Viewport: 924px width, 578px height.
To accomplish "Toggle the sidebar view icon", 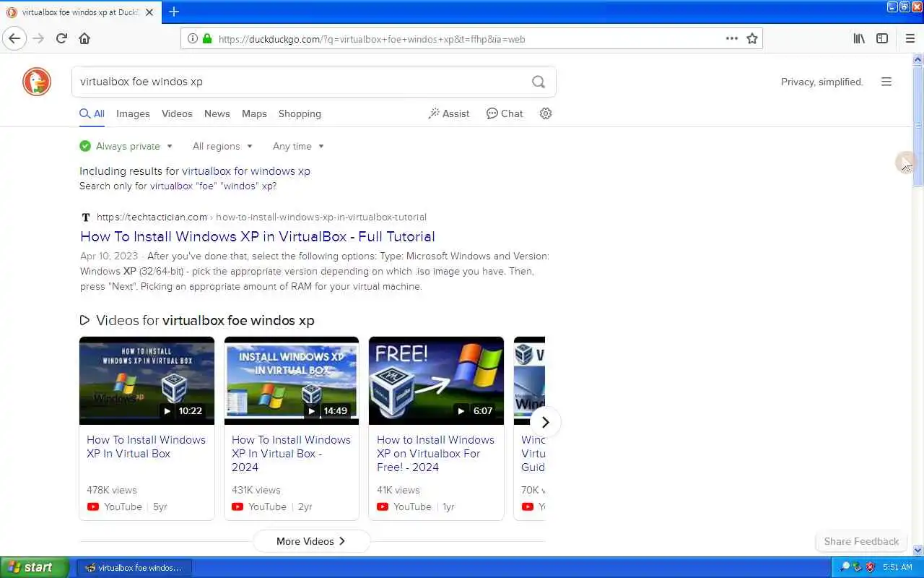I will coord(882,38).
